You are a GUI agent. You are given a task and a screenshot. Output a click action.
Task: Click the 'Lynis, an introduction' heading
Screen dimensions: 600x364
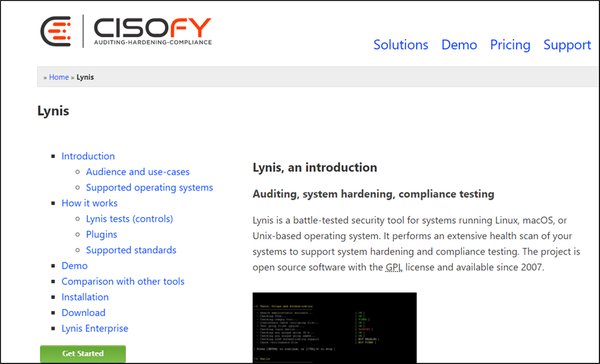pos(315,168)
